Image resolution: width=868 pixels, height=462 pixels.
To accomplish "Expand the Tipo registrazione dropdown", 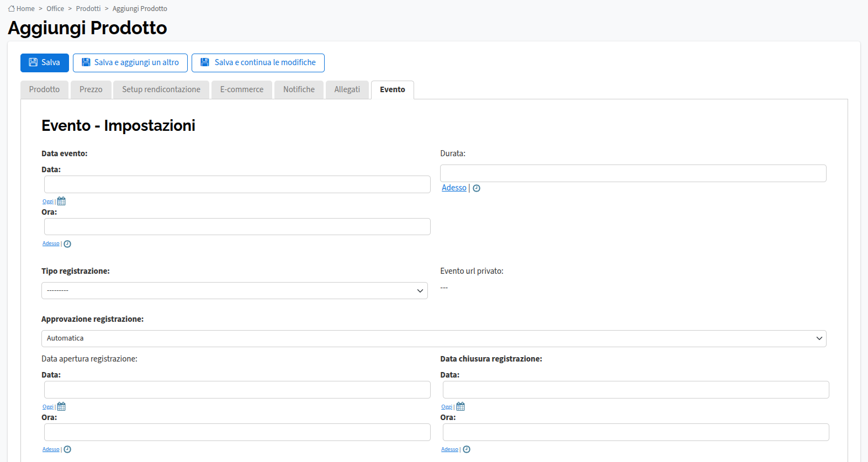I will [x=235, y=291].
